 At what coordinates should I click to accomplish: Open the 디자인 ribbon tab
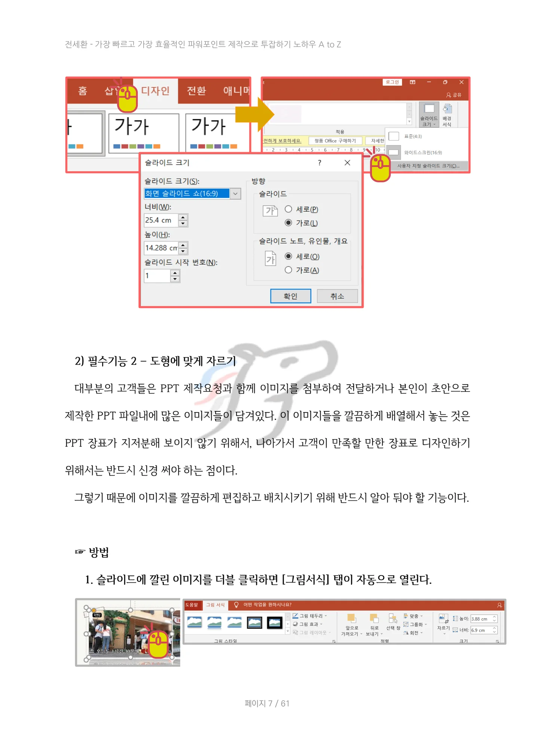coord(155,90)
